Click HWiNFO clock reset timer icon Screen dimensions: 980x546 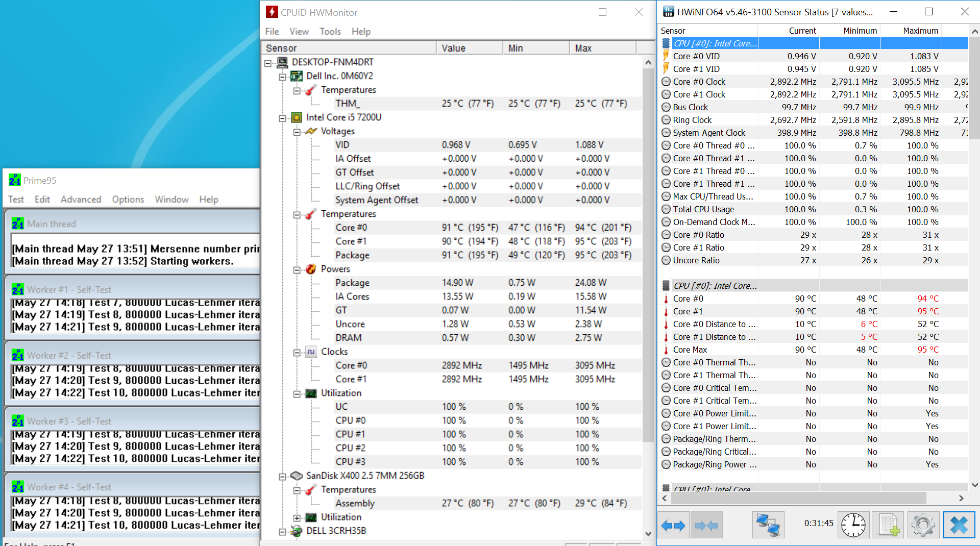853,525
